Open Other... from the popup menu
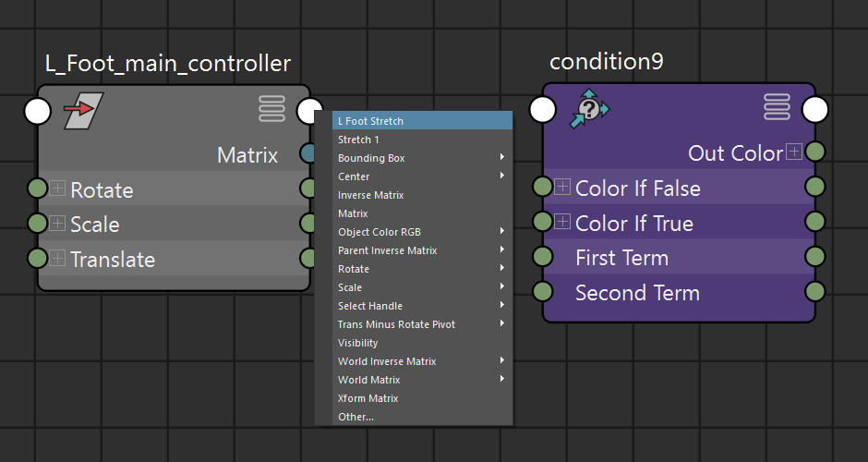 click(x=422, y=417)
